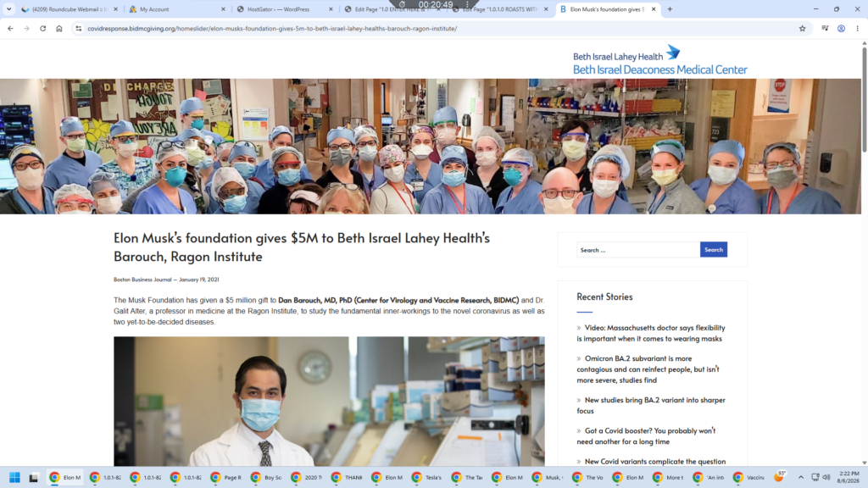Open the volume control in system tray
Viewport: 868px width, 488px height.
point(826,477)
